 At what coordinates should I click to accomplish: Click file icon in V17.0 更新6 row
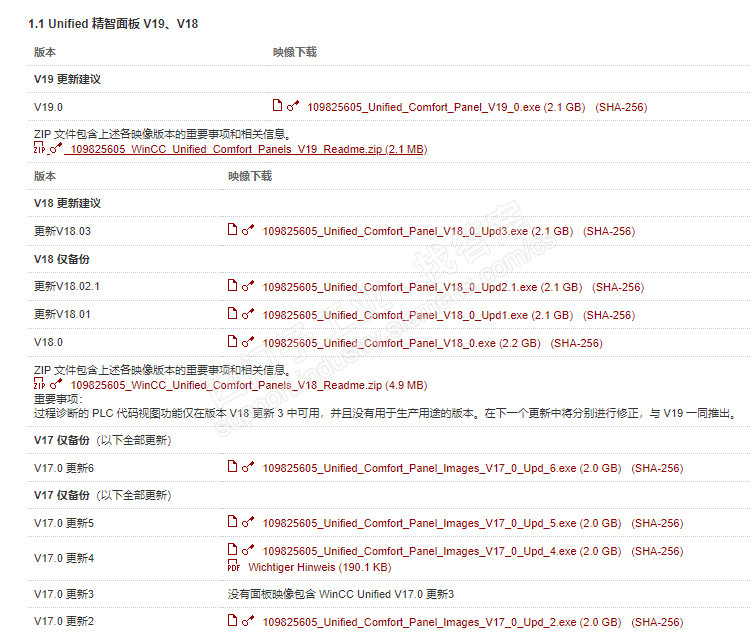click(232, 466)
